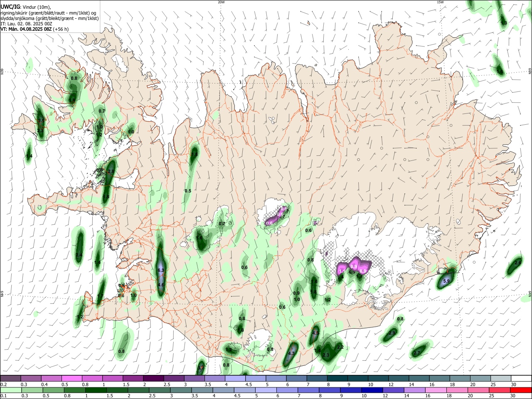Click the red 30 swatch in the lower legend row
This screenshot has width=532, height=399.
point(520,390)
